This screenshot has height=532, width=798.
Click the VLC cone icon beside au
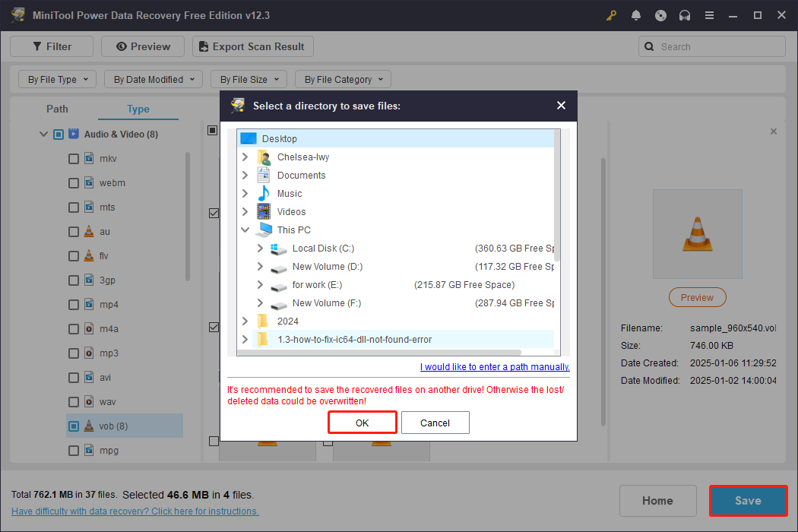[89, 231]
